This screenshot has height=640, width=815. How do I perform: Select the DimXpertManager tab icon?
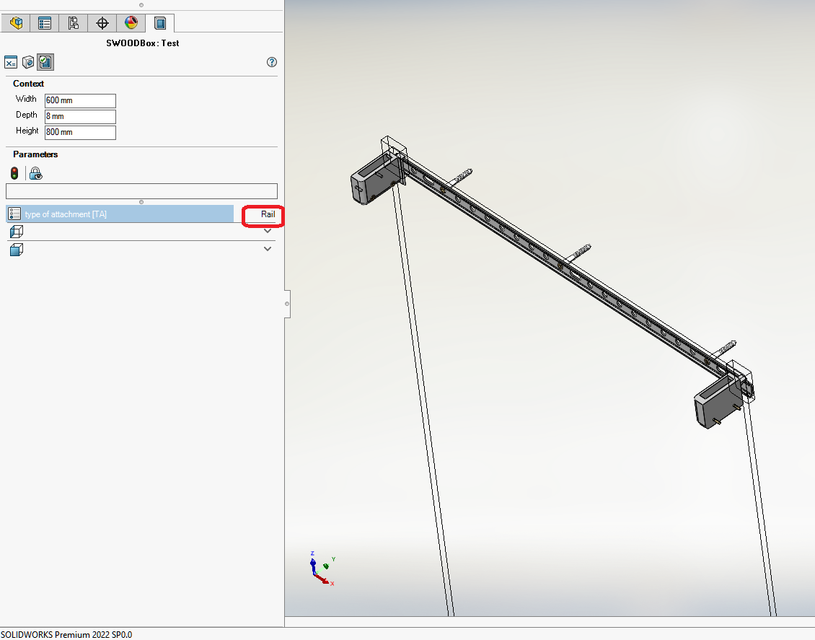[x=100, y=22]
